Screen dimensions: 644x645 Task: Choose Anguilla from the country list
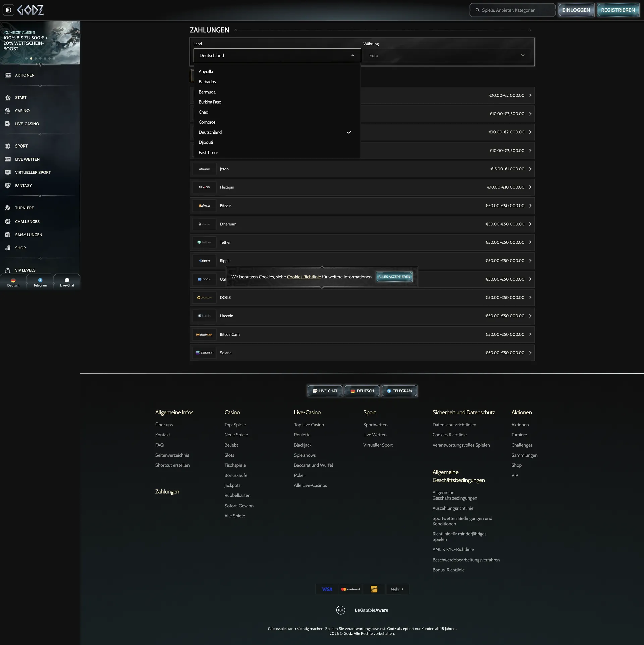pyautogui.click(x=277, y=72)
